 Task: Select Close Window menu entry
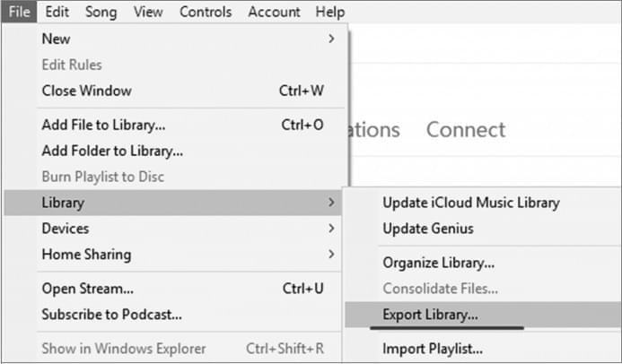coord(86,91)
